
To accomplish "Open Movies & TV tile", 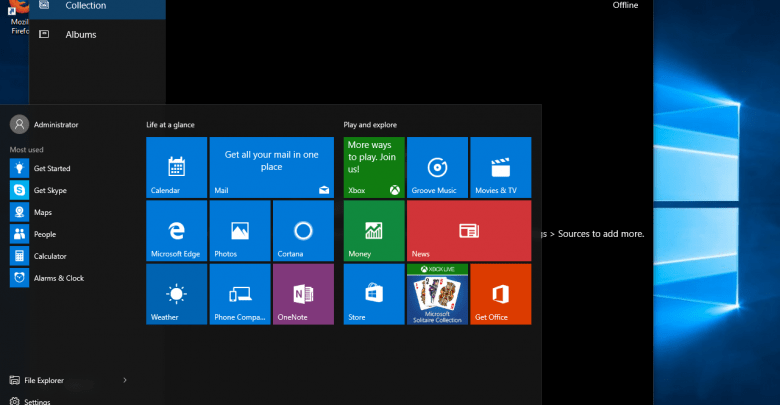I will click(500, 168).
